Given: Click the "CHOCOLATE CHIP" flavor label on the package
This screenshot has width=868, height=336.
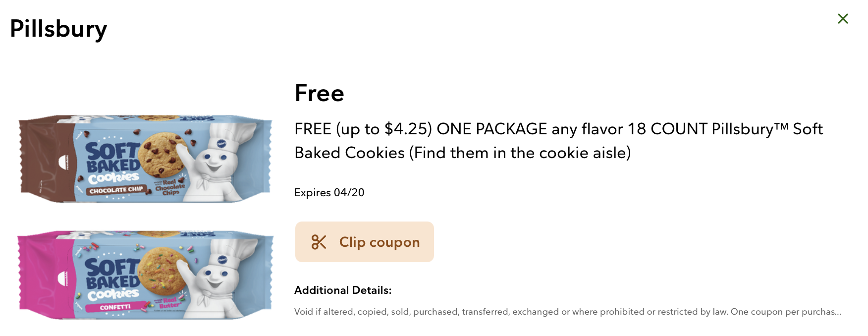Looking at the screenshot, I should [x=116, y=190].
